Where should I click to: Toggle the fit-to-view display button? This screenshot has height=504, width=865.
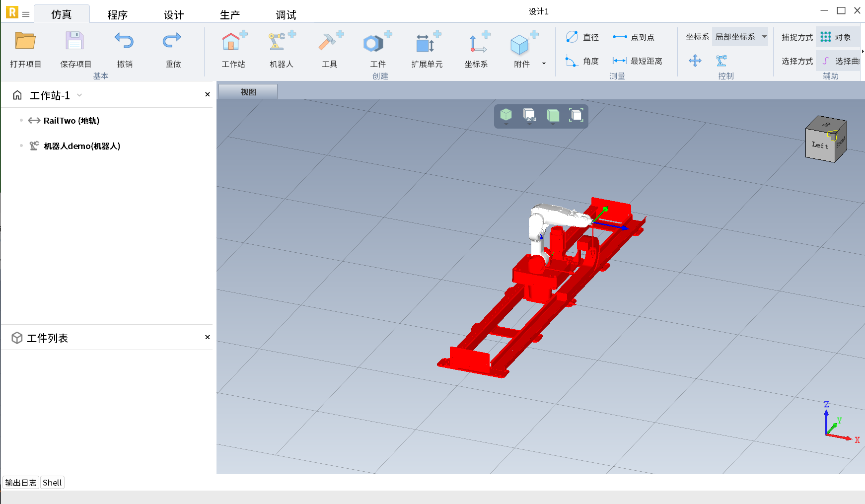(x=576, y=115)
